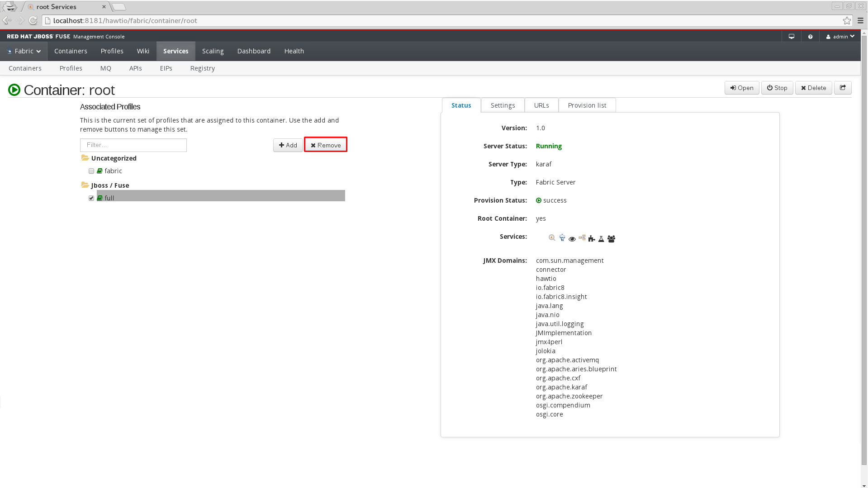
Task: Focus the profiles Filter input field
Action: [x=133, y=145]
